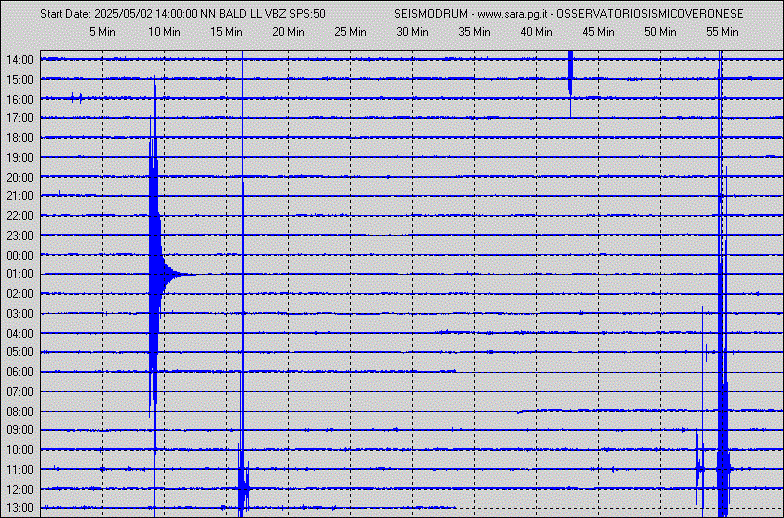Select the 13:00 hour row label
Image resolution: width=784 pixels, height=518 pixels.
20,508
